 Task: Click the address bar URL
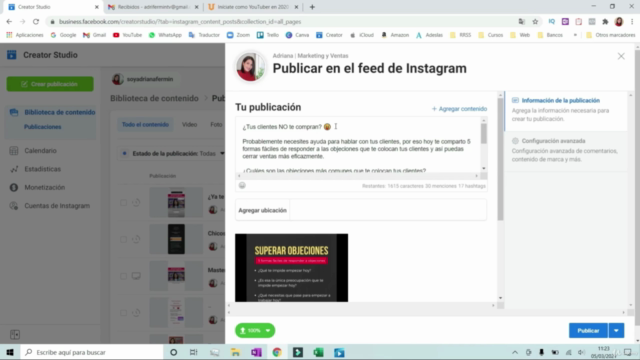[180, 22]
